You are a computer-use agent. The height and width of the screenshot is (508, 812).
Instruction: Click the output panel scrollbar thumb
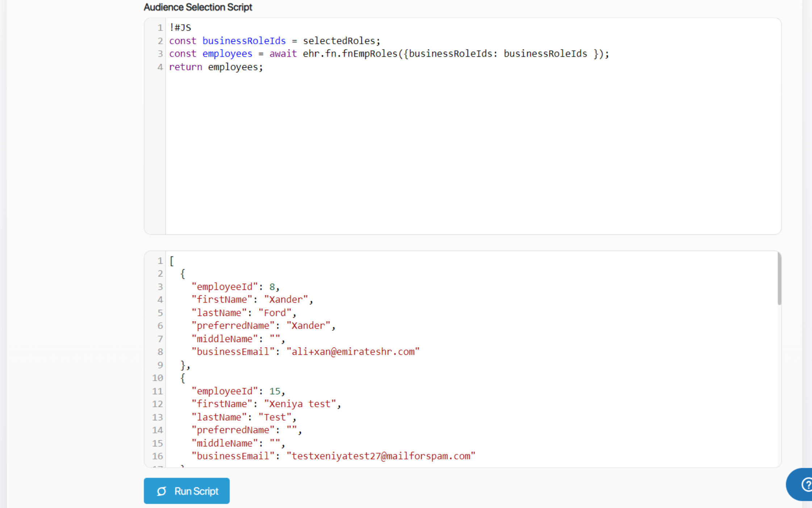pyautogui.click(x=779, y=279)
